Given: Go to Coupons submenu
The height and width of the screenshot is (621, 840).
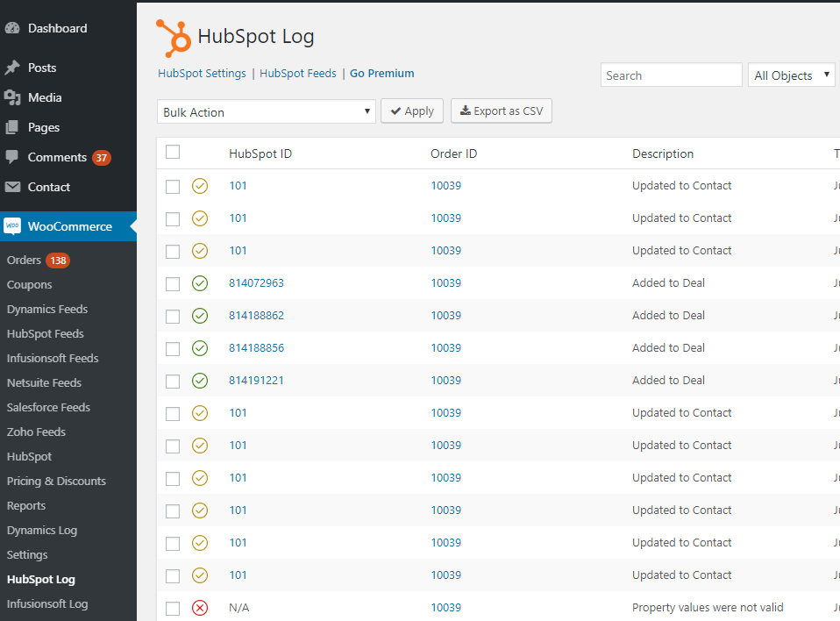Looking at the screenshot, I should tap(30, 284).
